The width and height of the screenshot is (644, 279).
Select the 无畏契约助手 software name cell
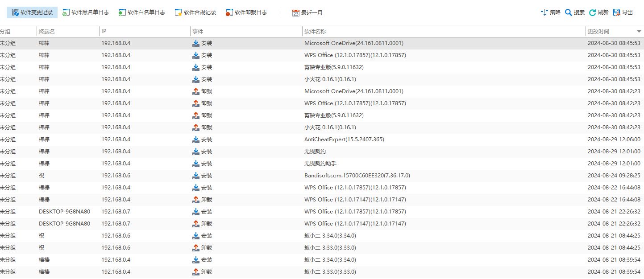click(320, 164)
